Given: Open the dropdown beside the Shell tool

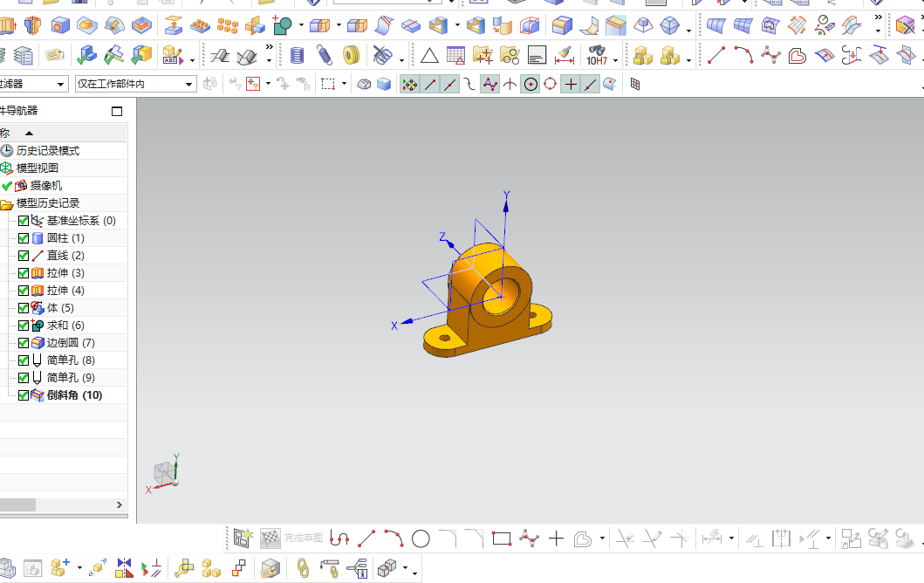Looking at the screenshot, I should (x=457, y=25).
